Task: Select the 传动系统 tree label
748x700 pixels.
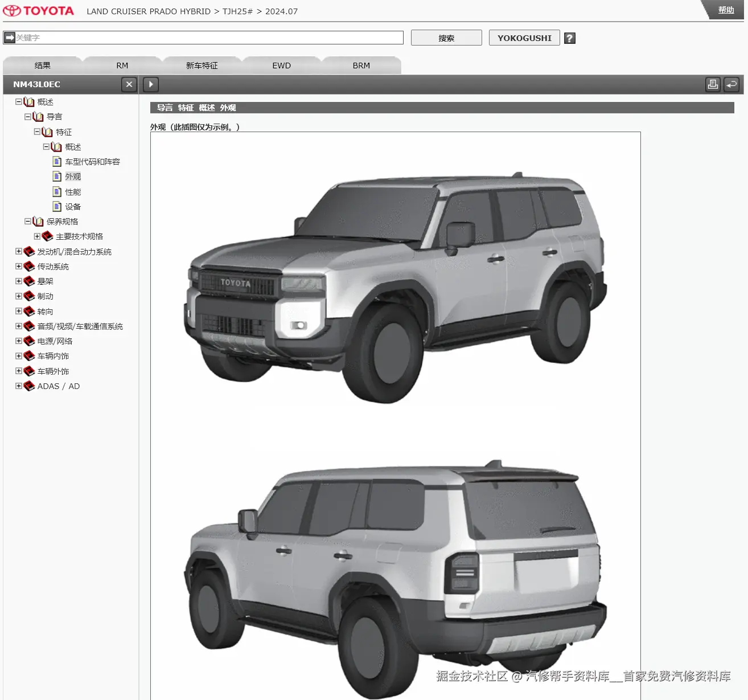Action: tap(53, 267)
